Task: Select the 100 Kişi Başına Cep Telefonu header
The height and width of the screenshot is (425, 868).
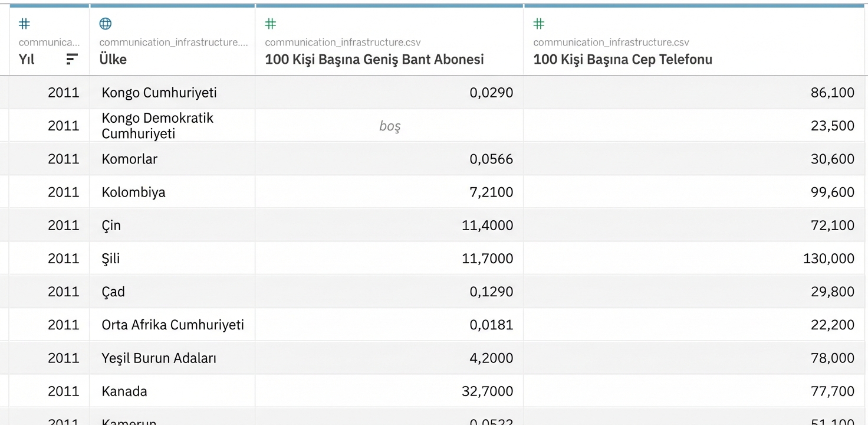Action: (x=623, y=59)
